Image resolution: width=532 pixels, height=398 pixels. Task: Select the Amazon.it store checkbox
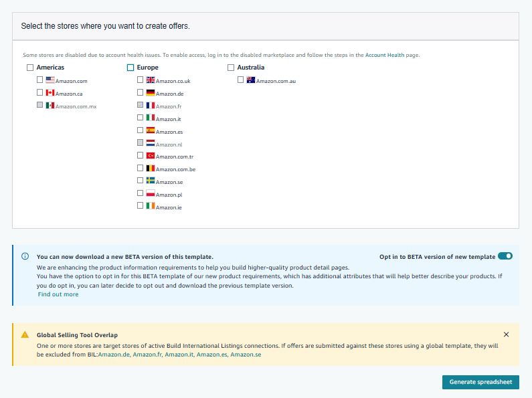[140, 117]
